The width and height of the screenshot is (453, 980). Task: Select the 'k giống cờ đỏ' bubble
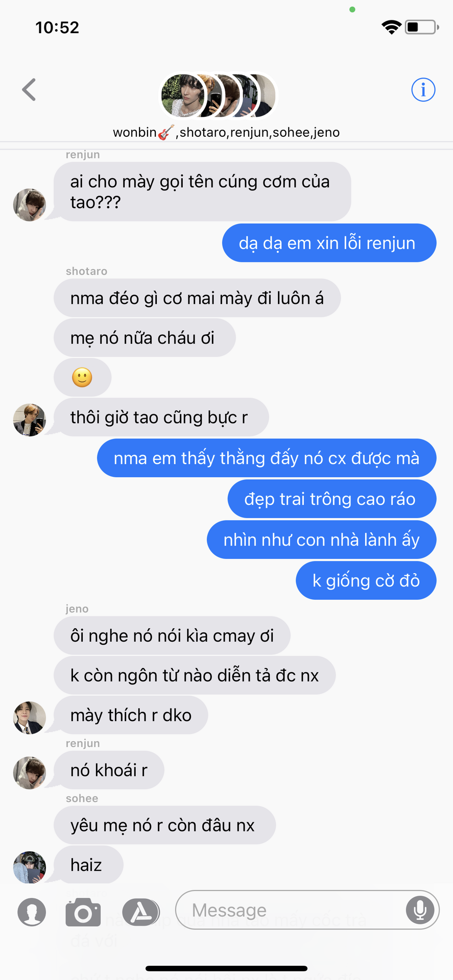366,581
